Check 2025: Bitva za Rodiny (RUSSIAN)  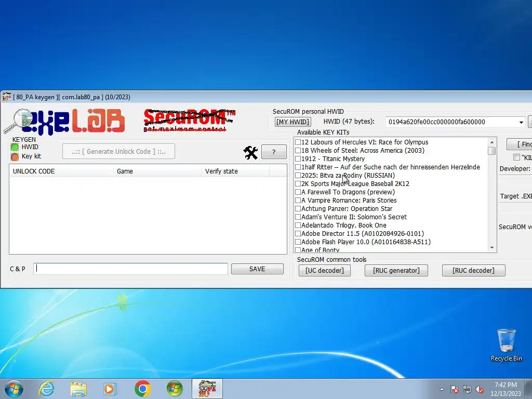(298, 176)
